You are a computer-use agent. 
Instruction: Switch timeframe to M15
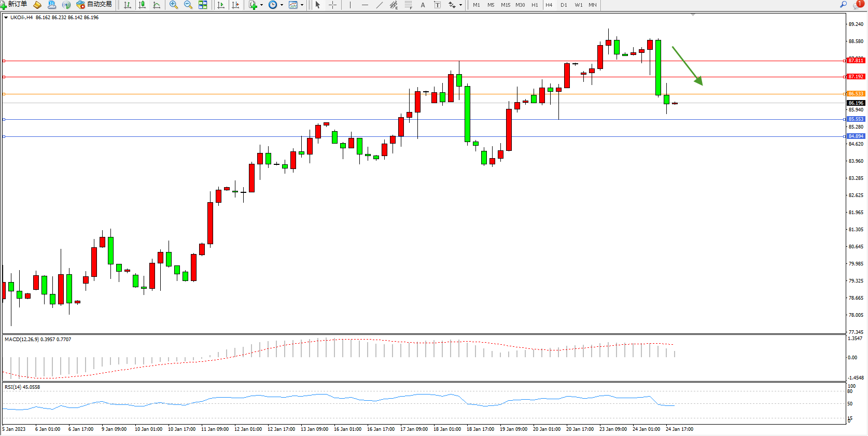coord(506,5)
